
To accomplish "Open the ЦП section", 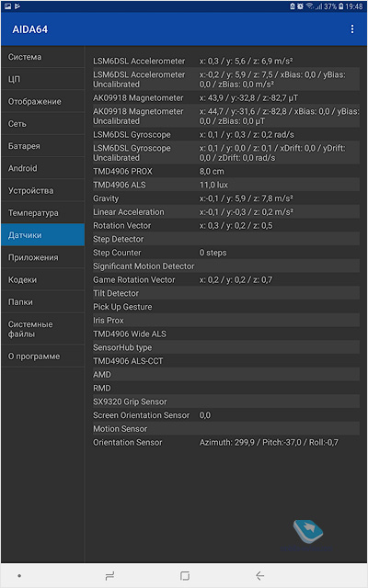I will [x=43, y=79].
